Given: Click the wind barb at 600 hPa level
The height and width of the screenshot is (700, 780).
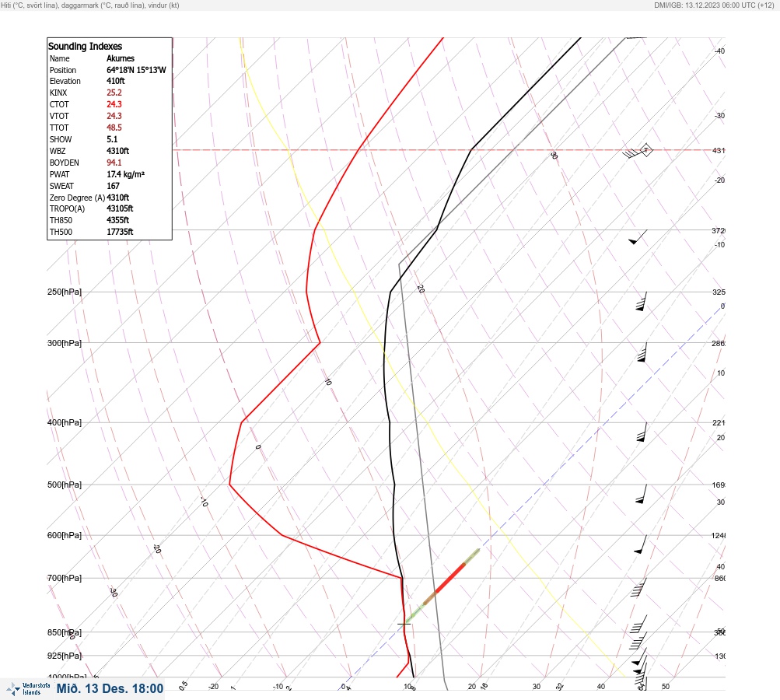Looking at the screenshot, I should (x=641, y=544).
